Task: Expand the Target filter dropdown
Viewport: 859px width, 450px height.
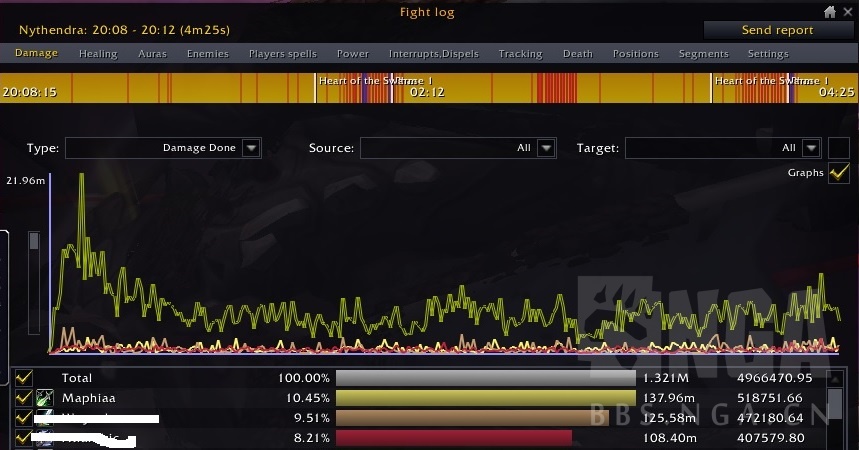Action: [x=811, y=148]
